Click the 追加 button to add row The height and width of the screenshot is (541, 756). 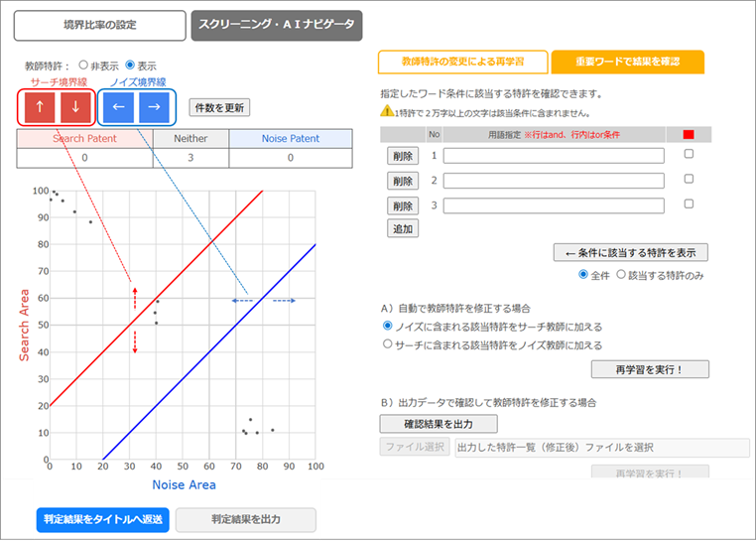pos(403,228)
